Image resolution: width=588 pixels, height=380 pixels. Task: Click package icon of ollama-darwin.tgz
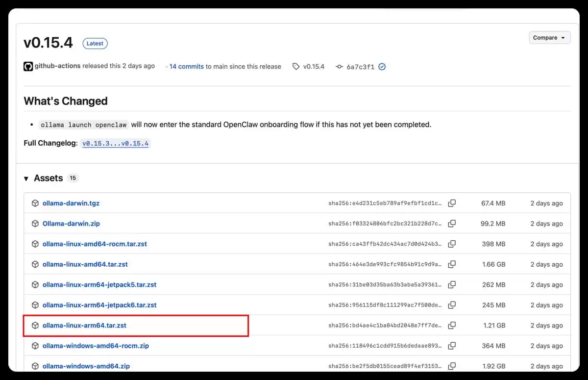[35, 203]
